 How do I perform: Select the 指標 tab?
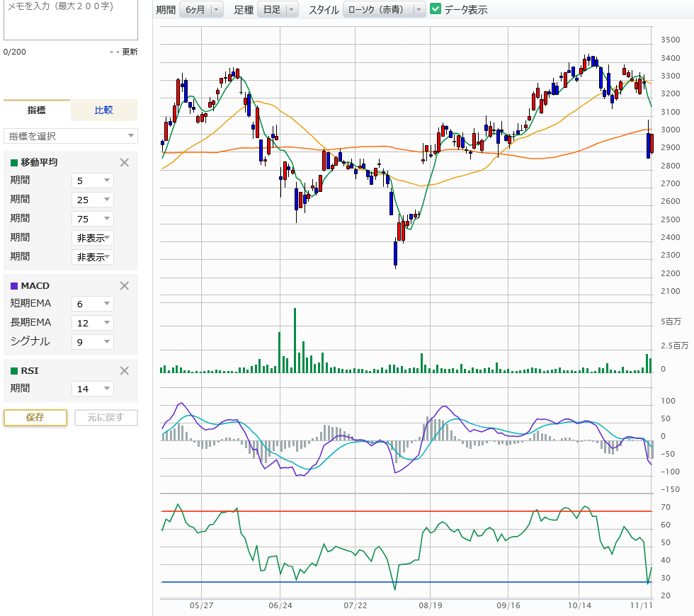pos(37,110)
